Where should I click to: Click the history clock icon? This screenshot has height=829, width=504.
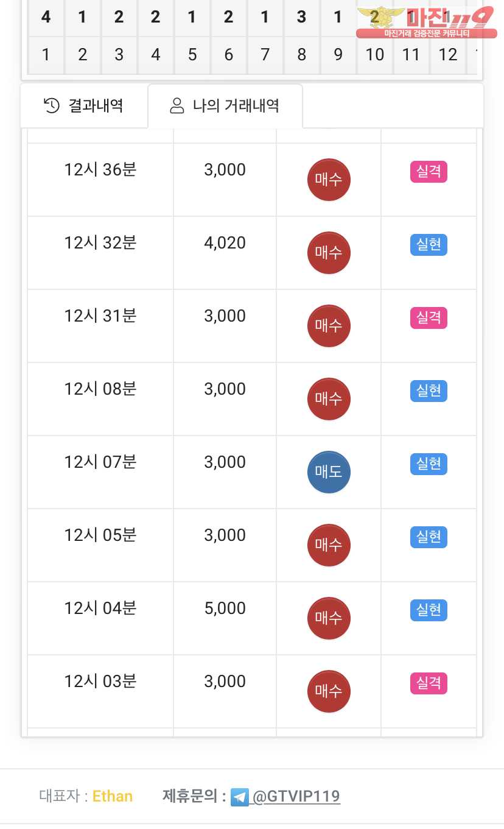coord(52,106)
